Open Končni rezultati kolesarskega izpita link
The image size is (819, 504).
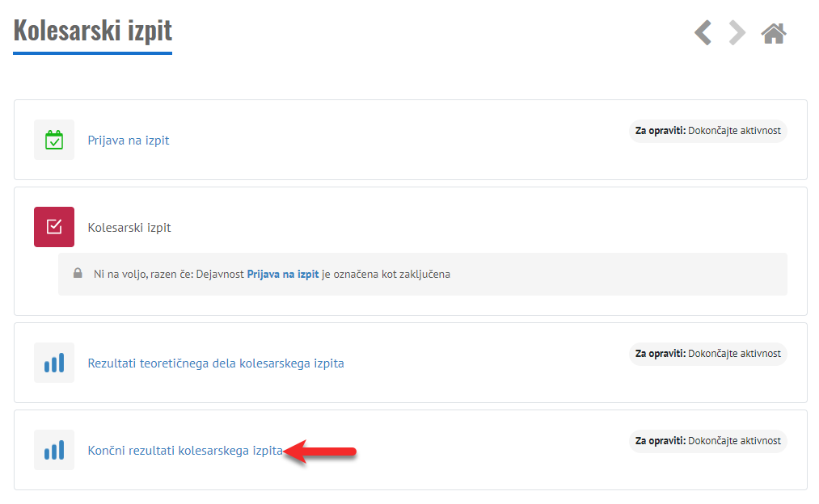coord(184,451)
